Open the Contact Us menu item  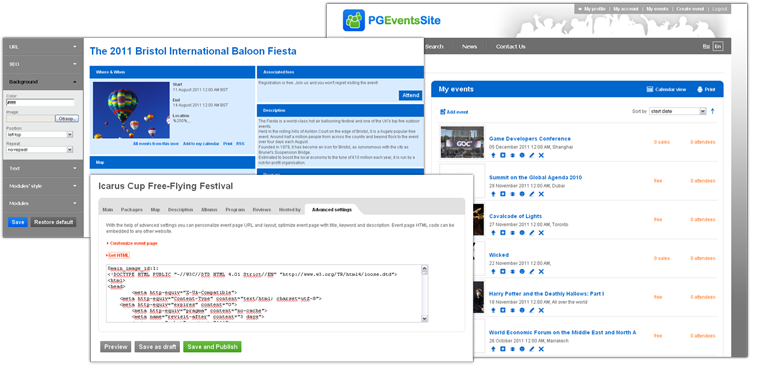pyautogui.click(x=510, y=47)
